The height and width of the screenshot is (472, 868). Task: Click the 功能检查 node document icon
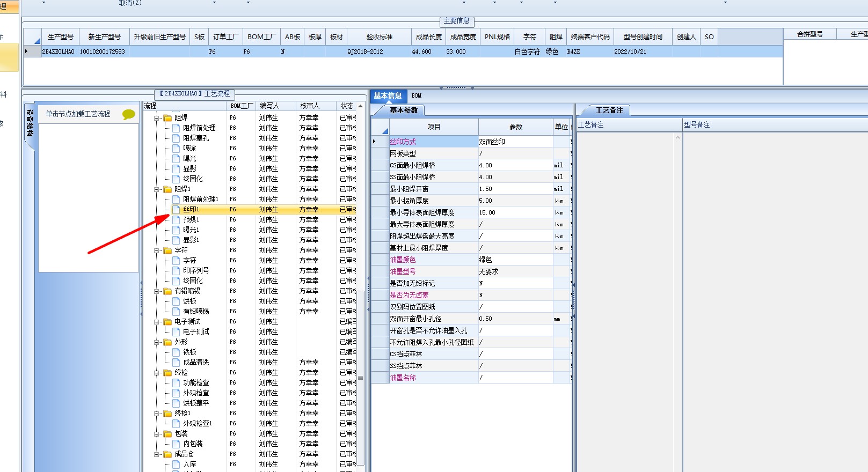click(176, 382)
